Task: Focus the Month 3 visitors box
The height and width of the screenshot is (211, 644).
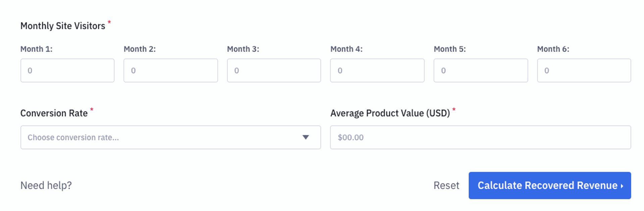Action: tap(274, 70)
